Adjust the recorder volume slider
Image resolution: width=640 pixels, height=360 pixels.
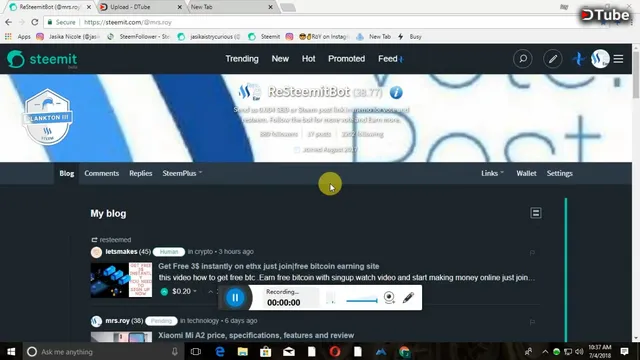click(362, 301)
